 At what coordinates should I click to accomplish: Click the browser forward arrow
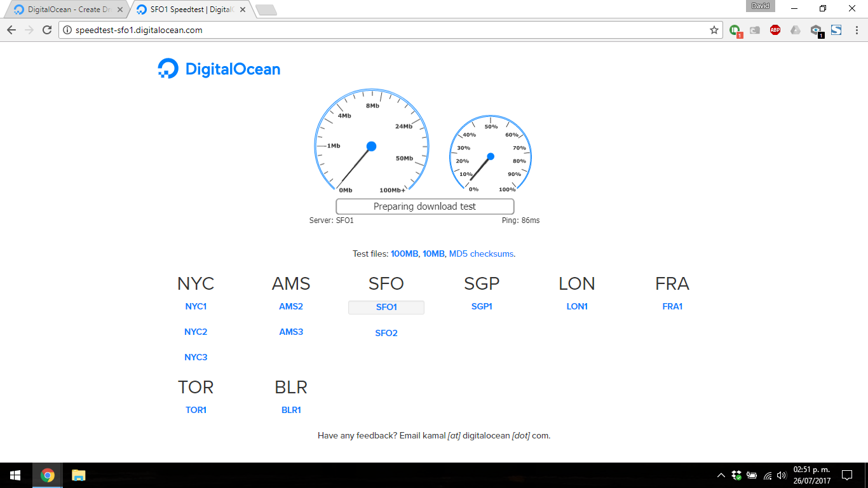coord(29,30)
